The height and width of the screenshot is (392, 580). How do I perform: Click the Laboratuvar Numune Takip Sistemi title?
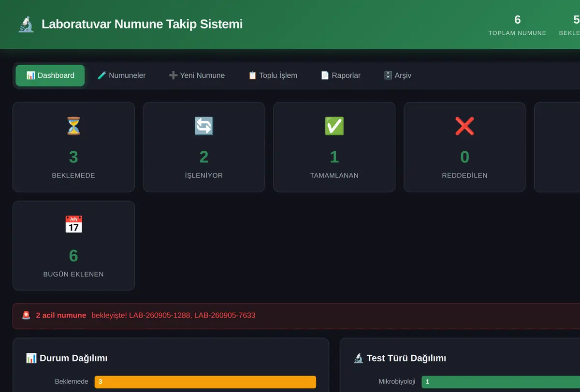point(142,24)
